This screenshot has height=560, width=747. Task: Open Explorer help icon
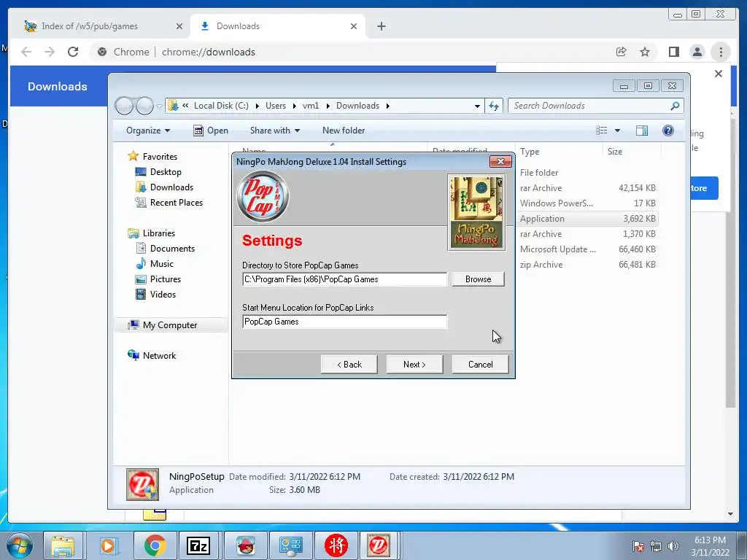pos(668,131)
